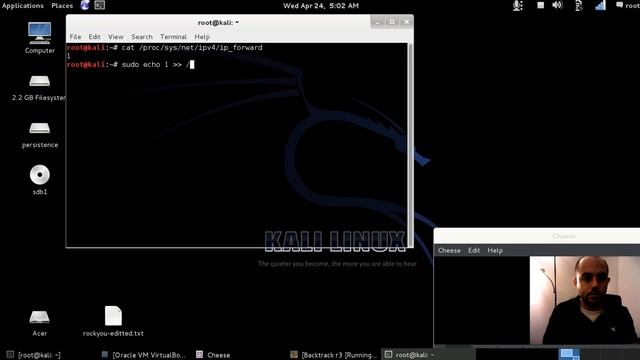Switch to Cheese taskbar item

(x=213, y=355)
